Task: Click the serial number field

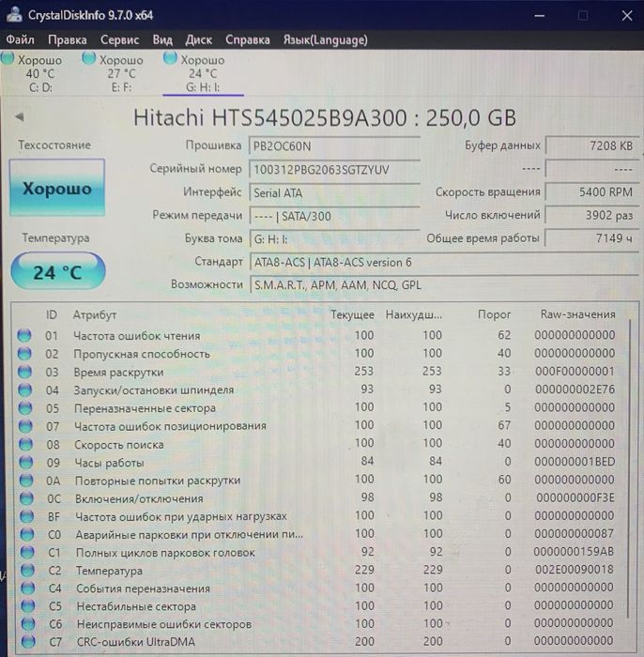Action: 334,170
